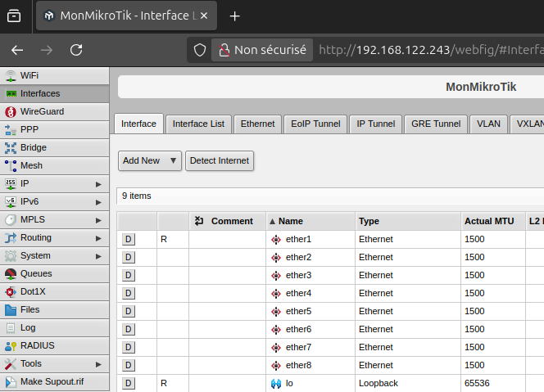Switch to the Interface List tab
Screen dimensions: 544x392
coord(198,124)
